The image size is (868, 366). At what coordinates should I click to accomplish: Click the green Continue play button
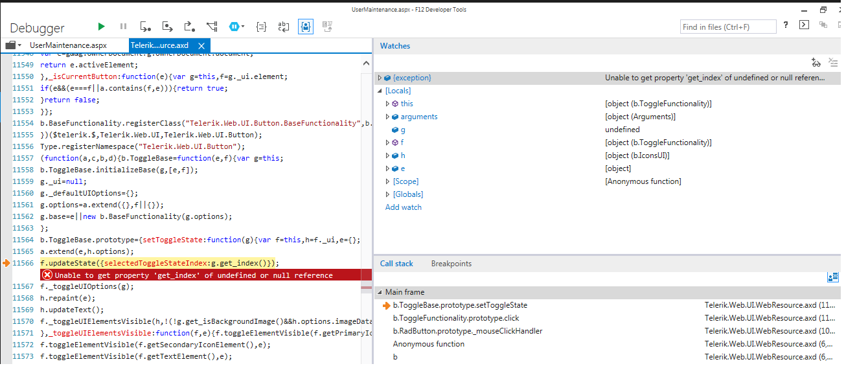tap(101, 27)
